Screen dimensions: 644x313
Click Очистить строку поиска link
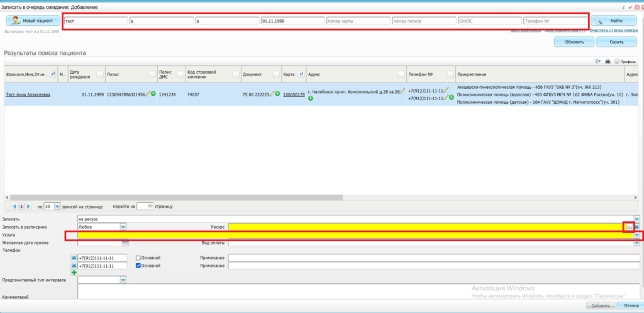coord(614,30)
